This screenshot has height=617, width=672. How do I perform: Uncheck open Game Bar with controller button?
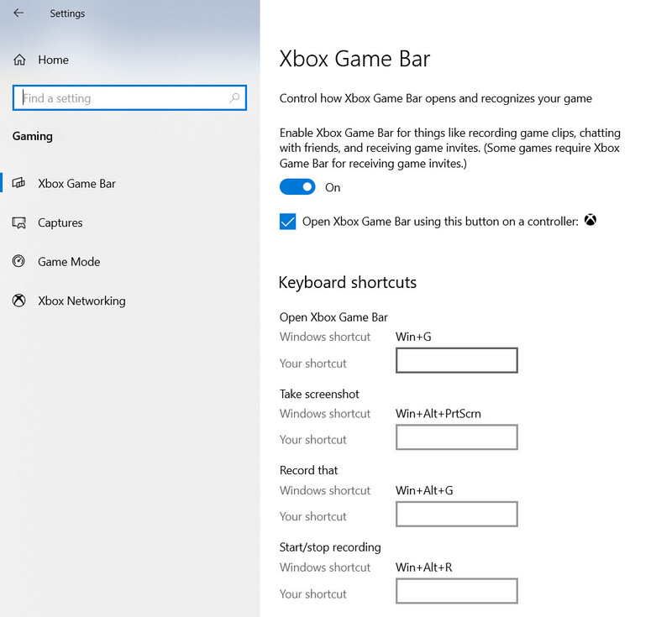point(287,222)
